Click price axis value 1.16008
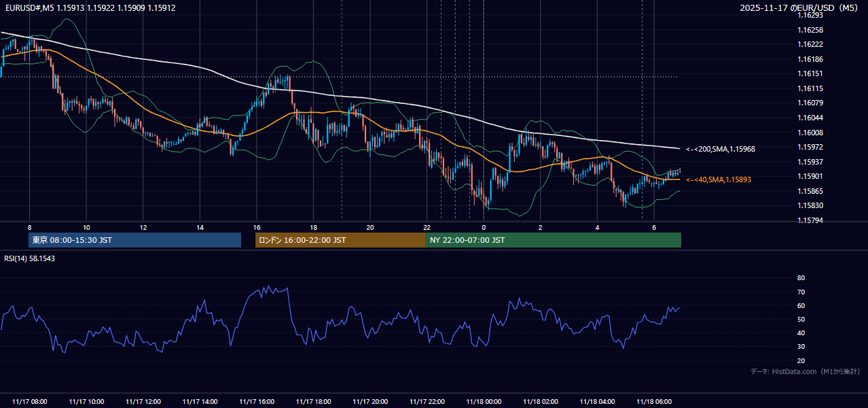This screenshot has width=868, height=408. tap(810, 133)
